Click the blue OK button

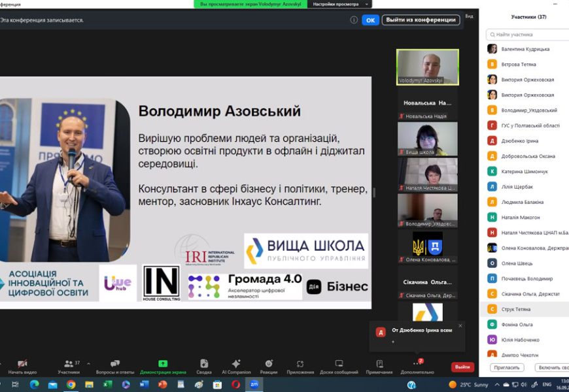(371, 20)
